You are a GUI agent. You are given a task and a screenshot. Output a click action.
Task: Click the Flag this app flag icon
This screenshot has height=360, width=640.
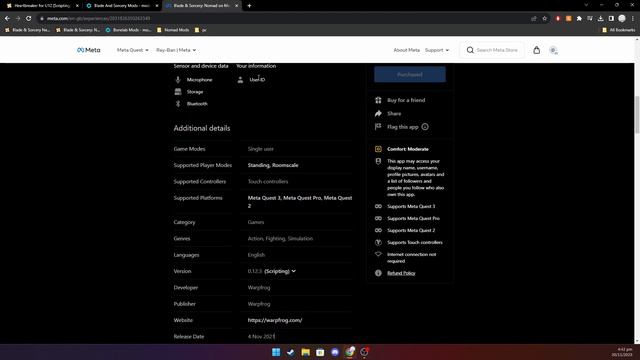pyautogui.click(x=378, y=127)
